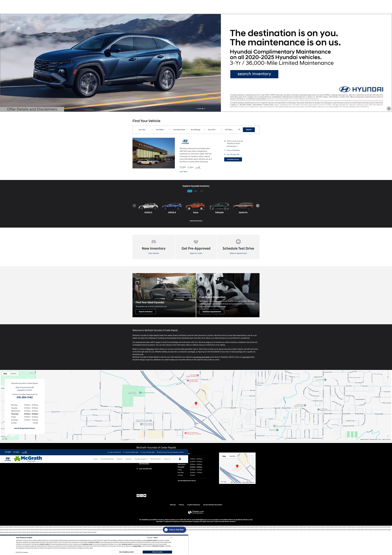The width and height of the screenshot is (392, 555).
Task: Select the SUV inventory tab
Action: [x=190, y=191]
